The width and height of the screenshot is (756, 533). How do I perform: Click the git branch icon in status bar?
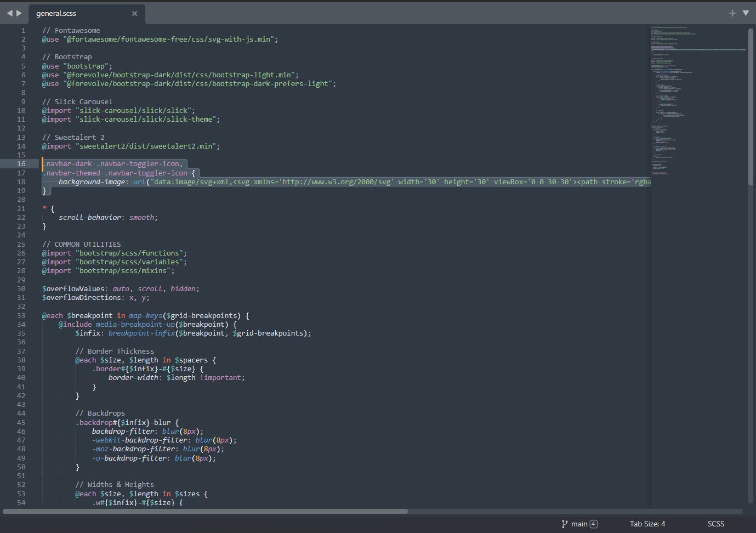(x=564, y=524)
